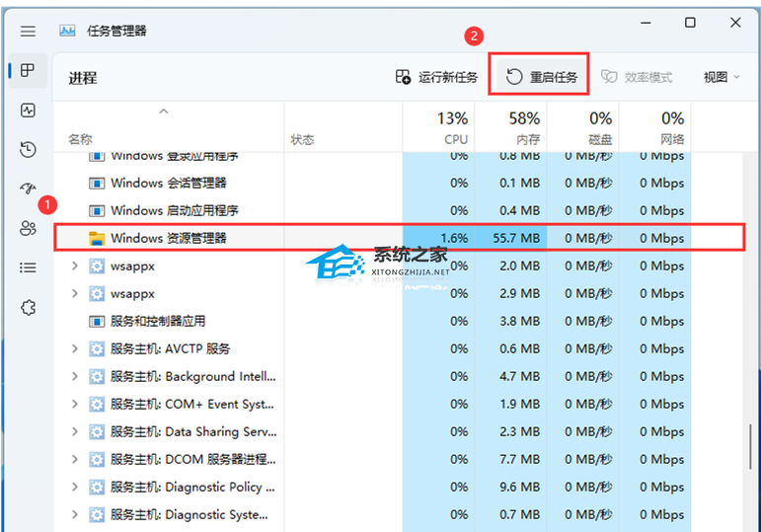Open the Users page icon
Screen dimensions: 761x532
tap(28, 228)
